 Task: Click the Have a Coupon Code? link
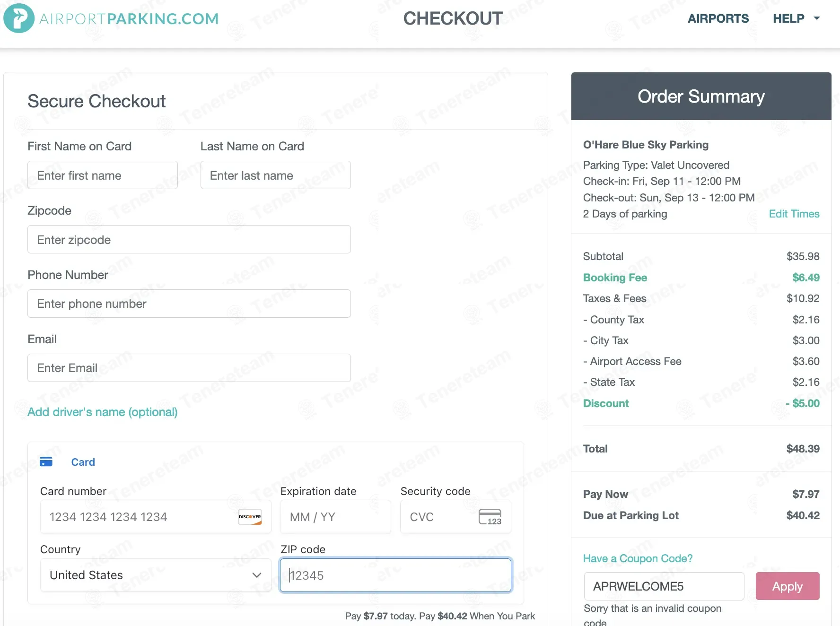(638, 558)
